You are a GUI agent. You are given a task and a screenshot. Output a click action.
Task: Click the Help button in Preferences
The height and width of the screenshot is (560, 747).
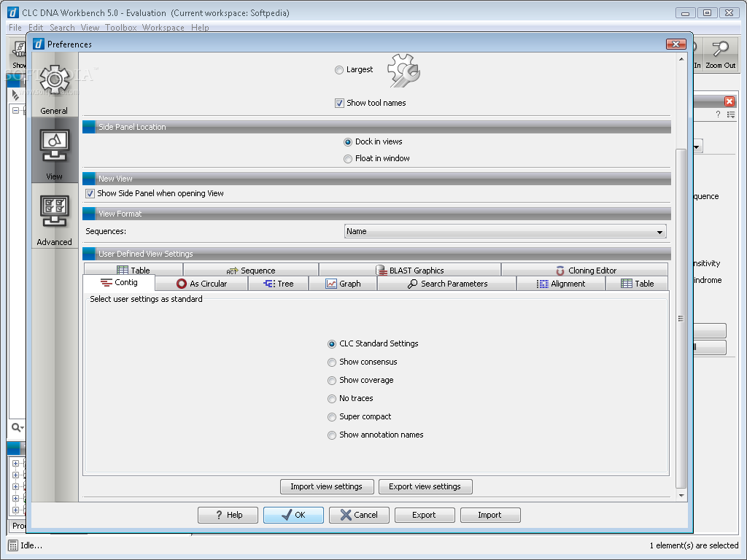click(228, 515)
